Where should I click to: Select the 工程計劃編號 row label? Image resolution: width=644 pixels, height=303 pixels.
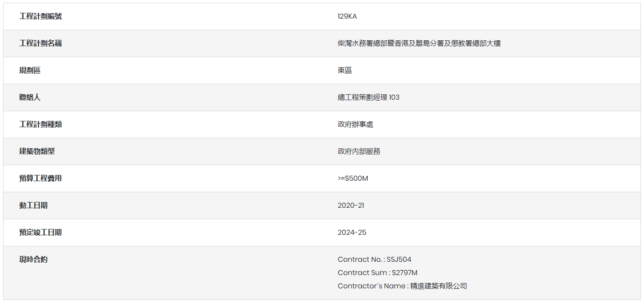[40, 16]
